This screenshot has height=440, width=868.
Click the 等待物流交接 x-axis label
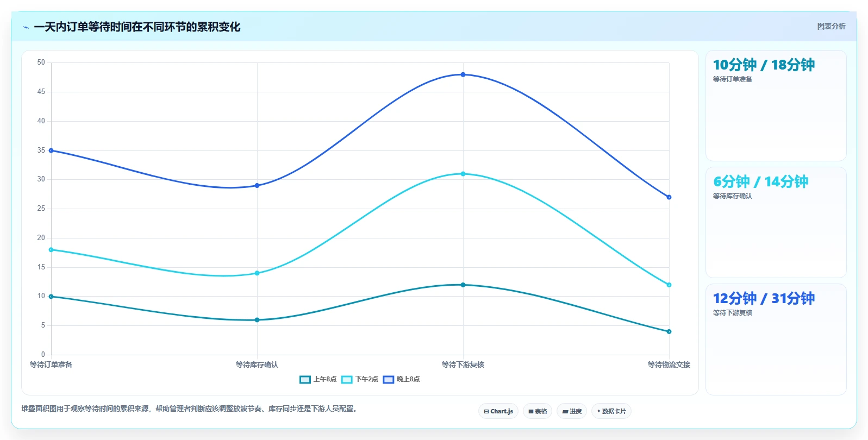click(669, 364)
